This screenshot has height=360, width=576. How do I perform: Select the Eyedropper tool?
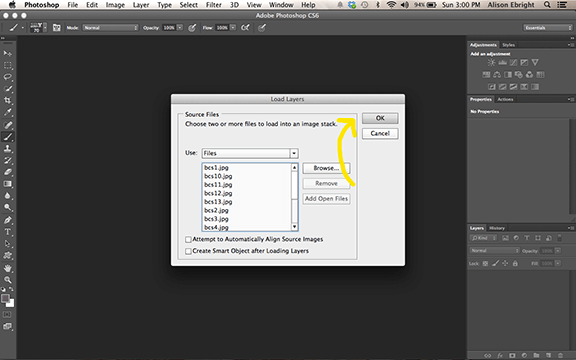pos(7,112)
